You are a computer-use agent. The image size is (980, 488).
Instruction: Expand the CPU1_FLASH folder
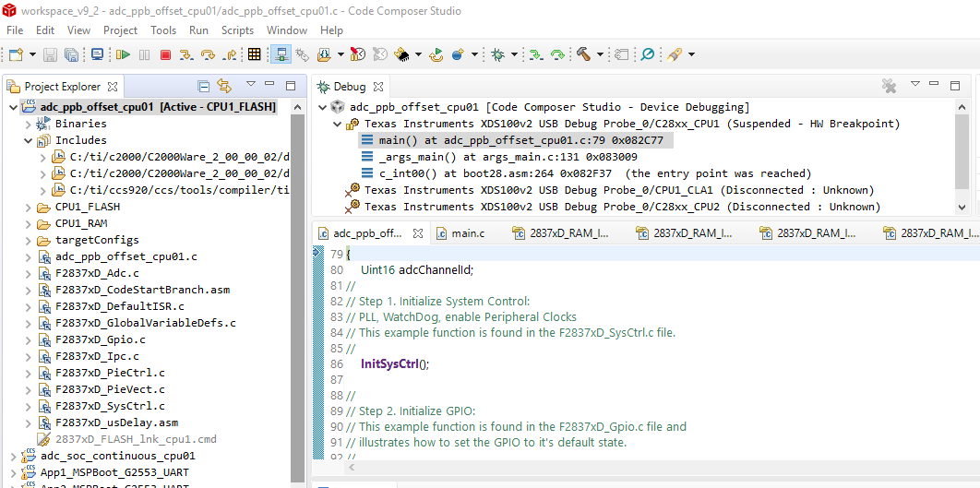tap(29, 207)
